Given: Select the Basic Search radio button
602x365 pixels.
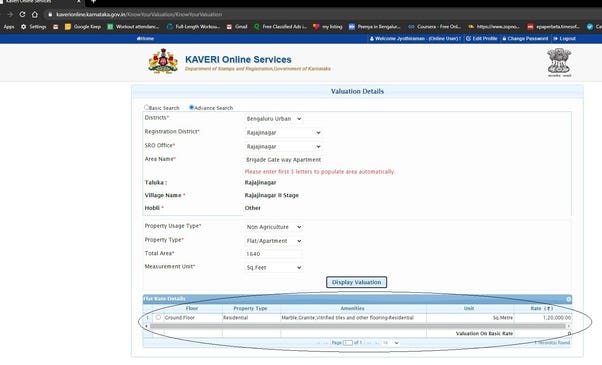Looking at the screenshot, I should tap(146, 107).
